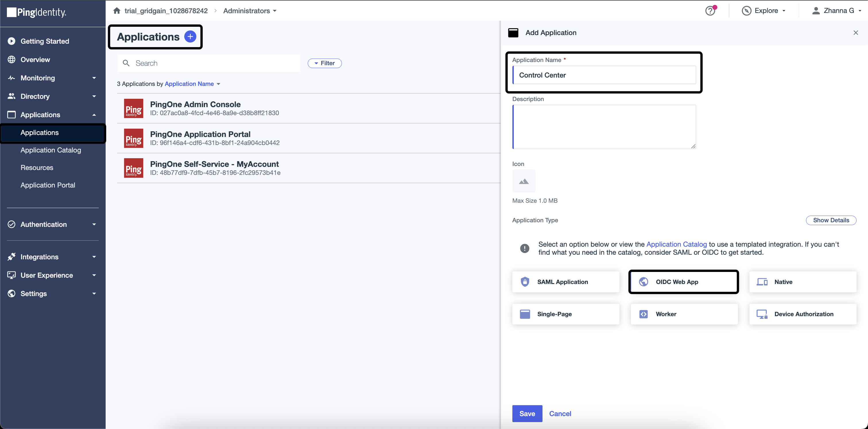Change sort by Application Name dropdown
Image resolution: width=868 pixels, height=429 pixels.
point(192,84)
